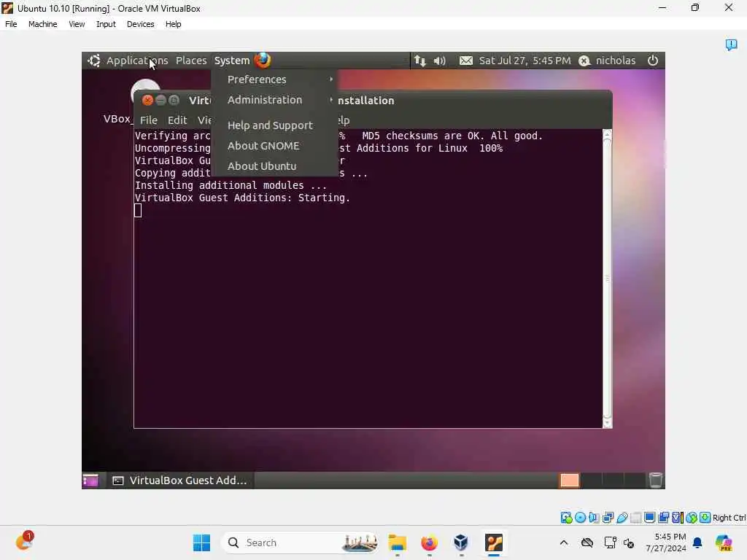Viewport: 747px width, 560px height.
Task: Click the virtualization CPU status icon
Action: pos(678,518)
